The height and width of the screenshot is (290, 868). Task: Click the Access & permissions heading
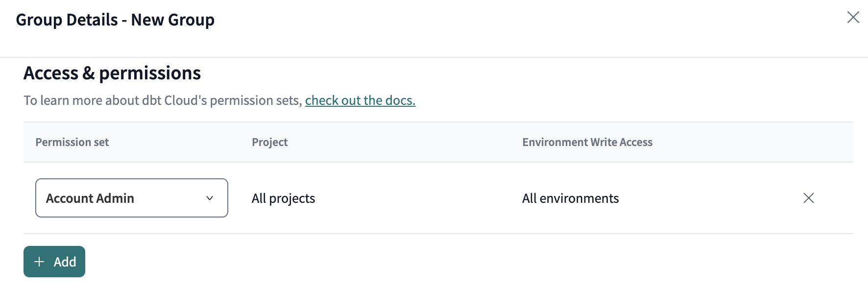tap(112, 73)
